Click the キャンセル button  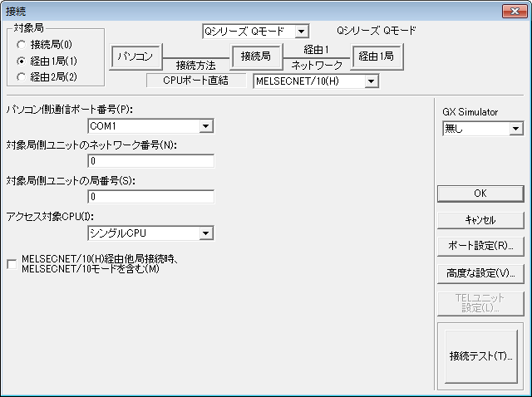(x=479, y=220)
